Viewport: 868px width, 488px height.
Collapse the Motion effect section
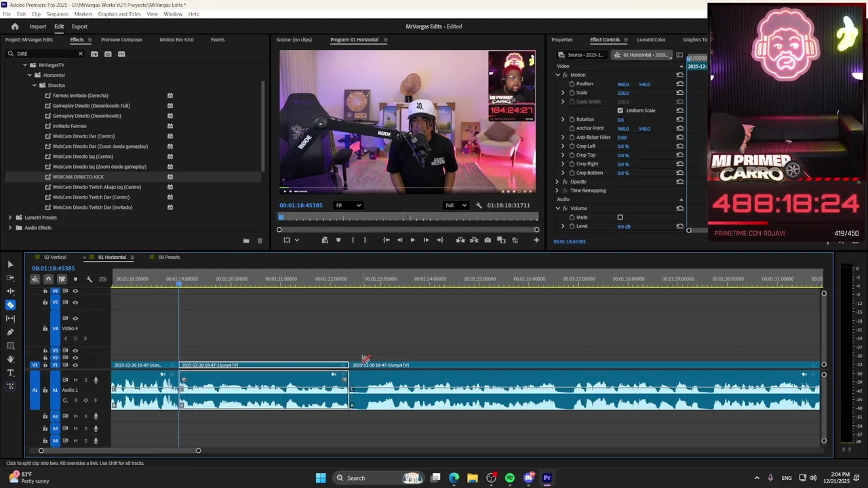tap(557, 75)
